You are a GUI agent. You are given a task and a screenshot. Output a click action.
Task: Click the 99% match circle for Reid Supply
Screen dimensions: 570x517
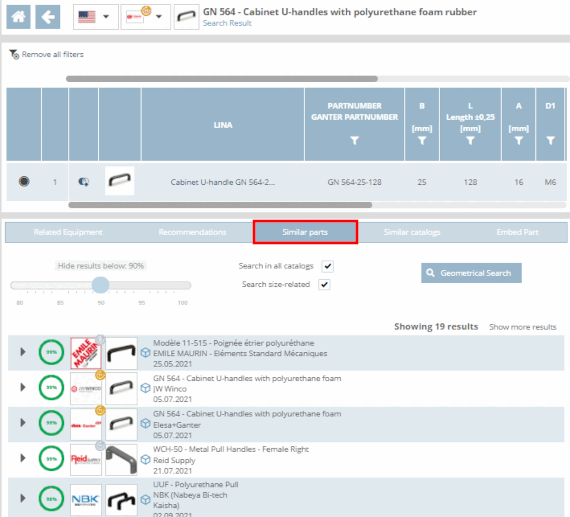click(51, 458)
